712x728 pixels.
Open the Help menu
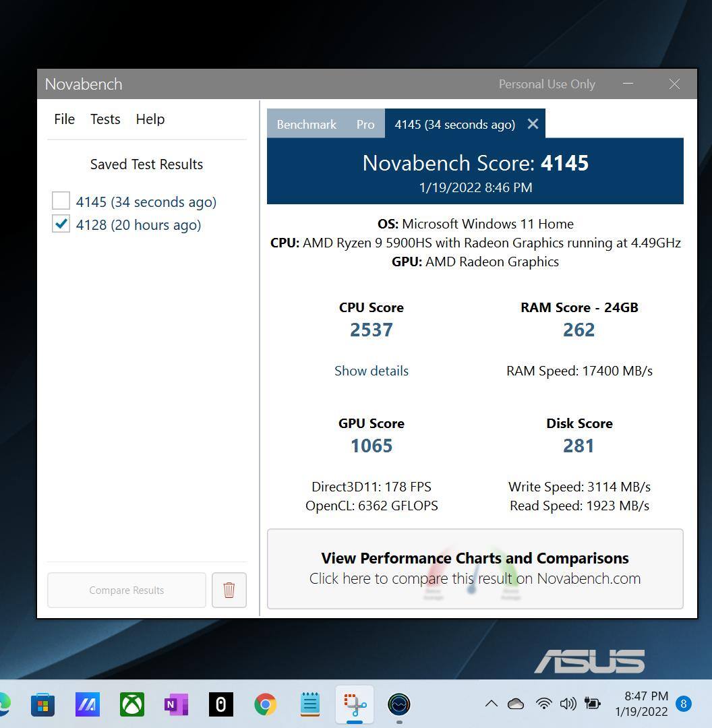[x=150, y=119]
